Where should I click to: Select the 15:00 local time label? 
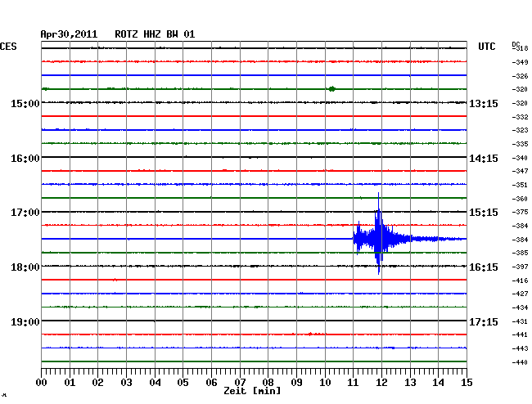[25, 103]
